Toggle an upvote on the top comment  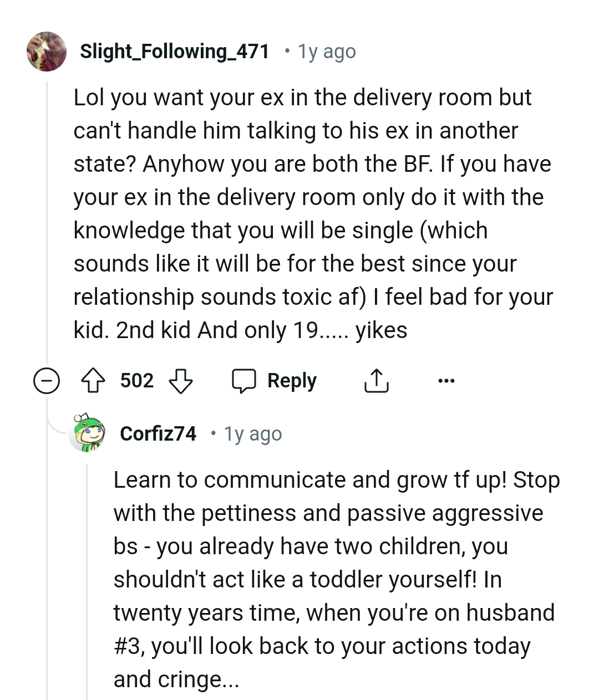[x=93, y=380]
